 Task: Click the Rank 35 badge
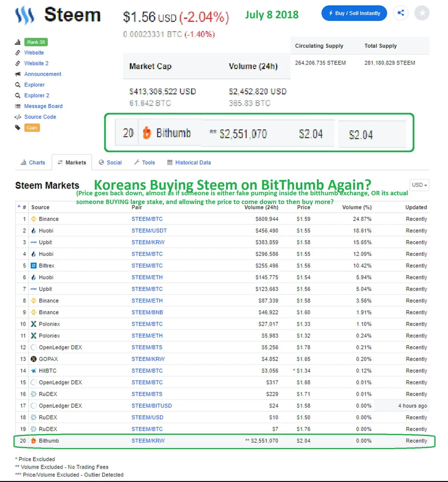point(36,42)
